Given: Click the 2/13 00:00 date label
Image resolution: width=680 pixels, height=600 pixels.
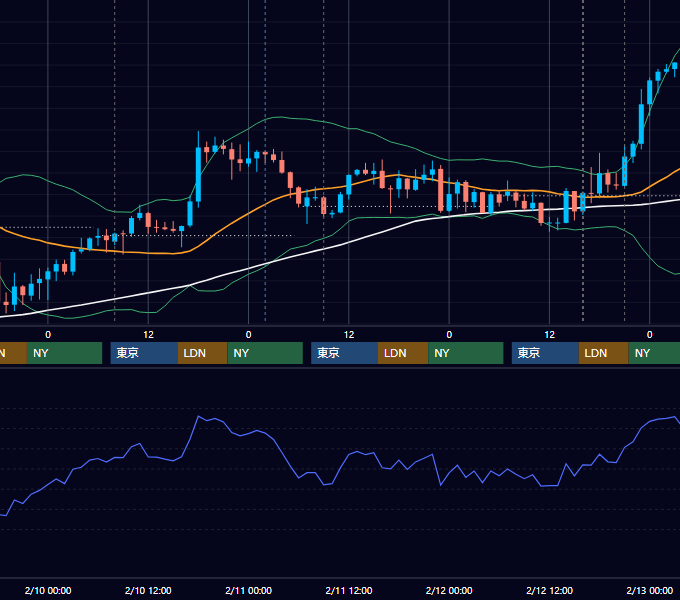Looking at the screenshot, I should (x=650, y=590).
